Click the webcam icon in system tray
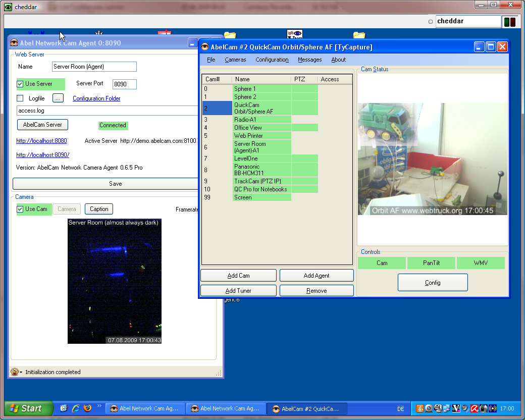Viewport: 525px width, 420px height. pyautogui.click(x=429, y=408)
